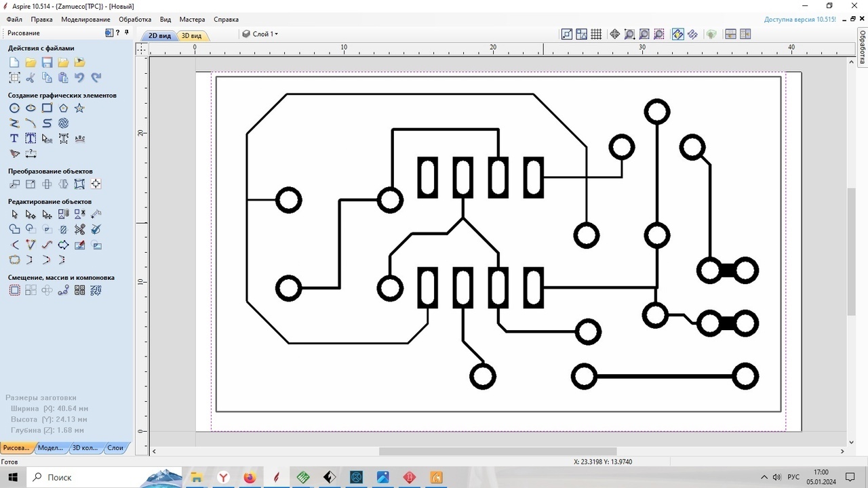Expand the Обработка side panel

[863, 47]
